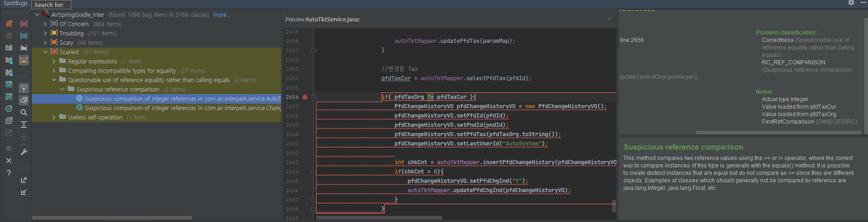Viewport: 868px width, 222px height.
Task: Click fold marker at line 2656
Action: coord(313,97)
